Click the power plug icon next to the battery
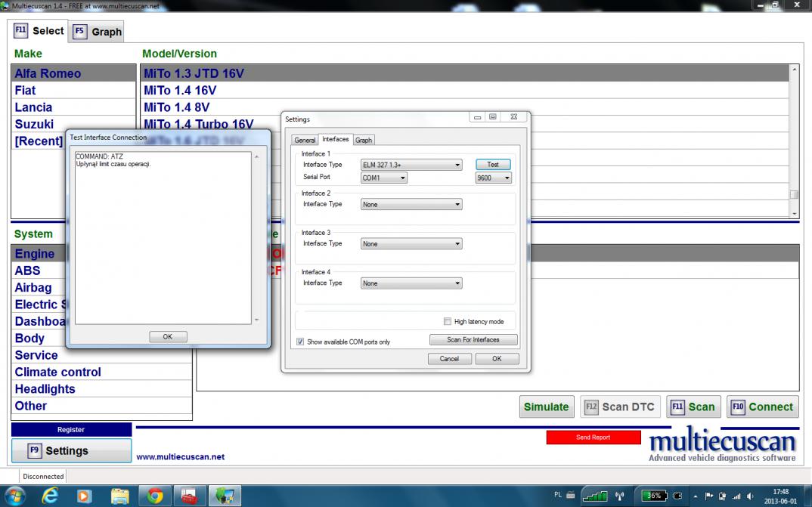 (x=677, y=496)
